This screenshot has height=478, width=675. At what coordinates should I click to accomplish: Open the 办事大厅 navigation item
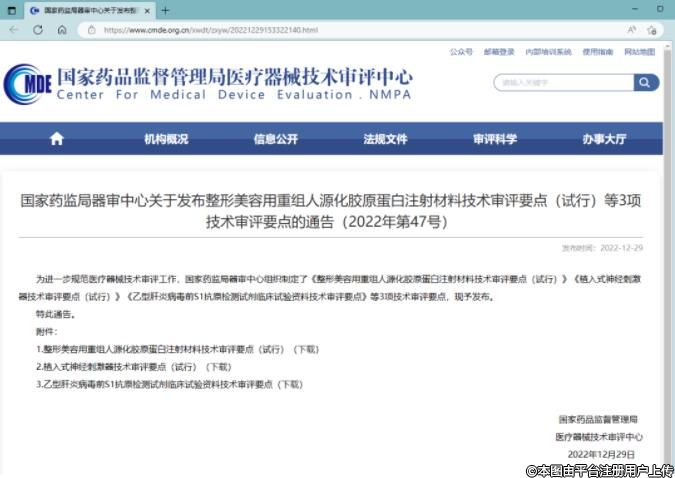tap(604, 139)
